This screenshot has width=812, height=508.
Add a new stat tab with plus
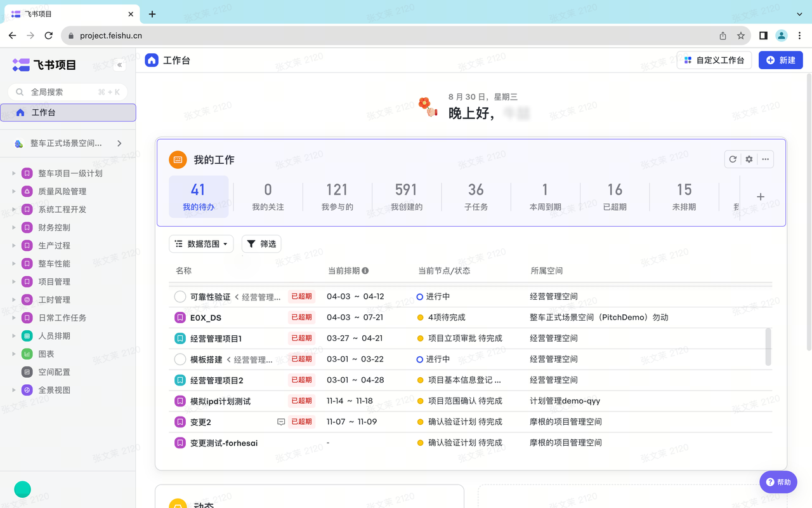761,197
